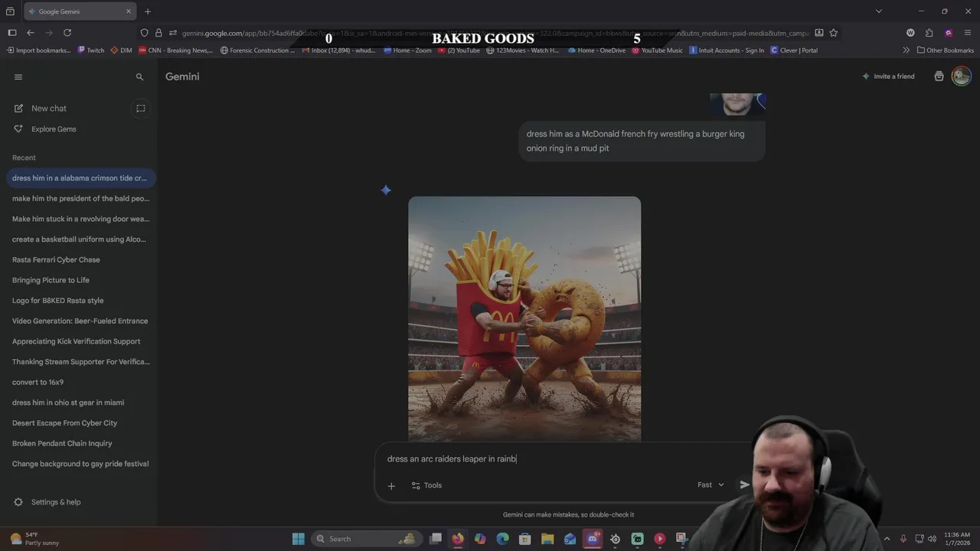
Task: Open chat 'make him the president of the bald'
Action: [80, 198]
